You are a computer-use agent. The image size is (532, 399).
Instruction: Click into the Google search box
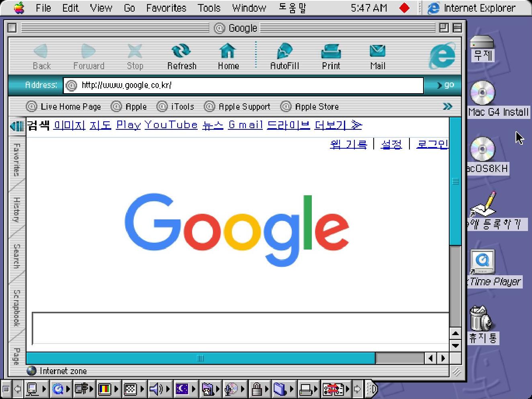point(240,328)
